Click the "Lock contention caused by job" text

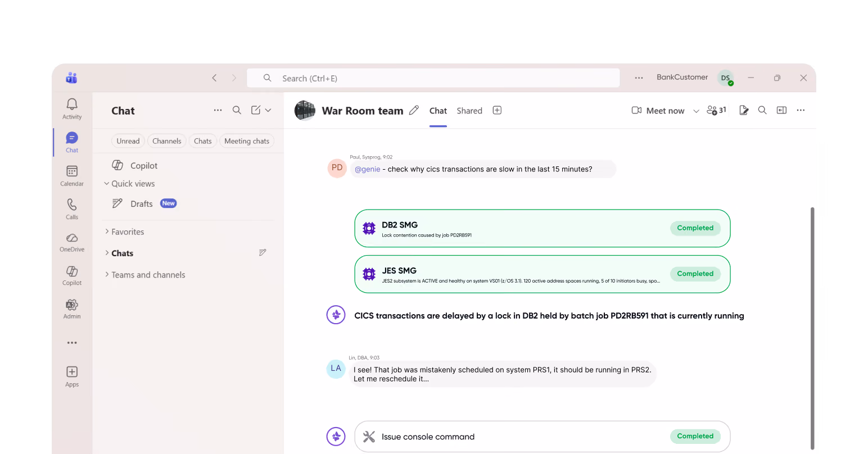427,235
